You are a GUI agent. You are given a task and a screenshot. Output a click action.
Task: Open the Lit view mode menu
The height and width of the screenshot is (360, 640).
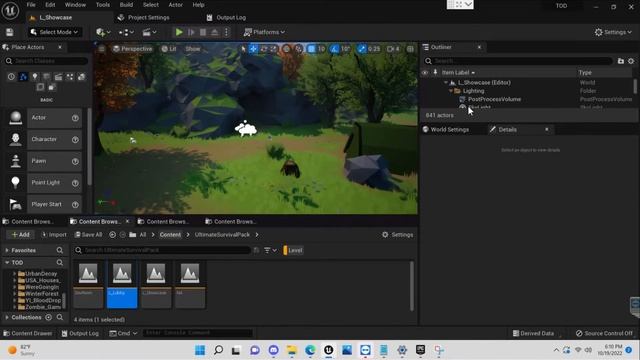(x=169, y=49)
